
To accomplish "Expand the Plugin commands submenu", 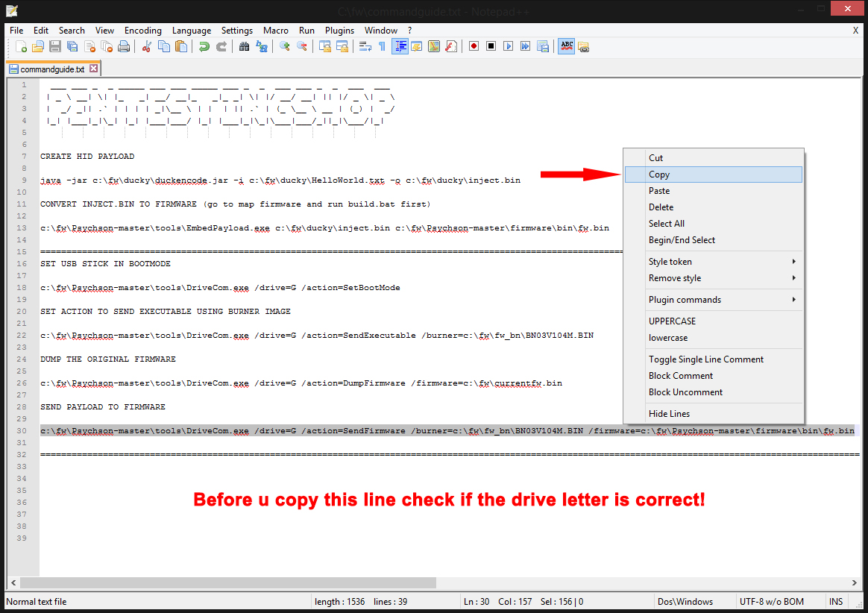I will tap(714, 300).
